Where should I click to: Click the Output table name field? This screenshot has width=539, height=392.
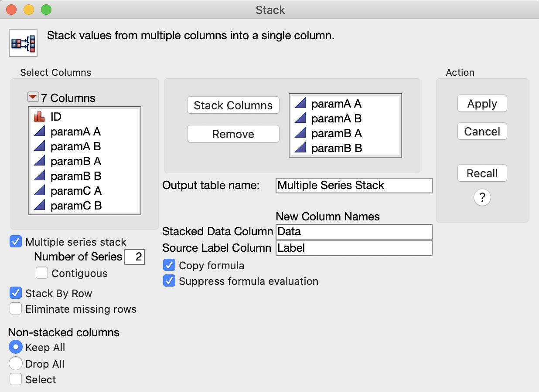click(354, 186)
